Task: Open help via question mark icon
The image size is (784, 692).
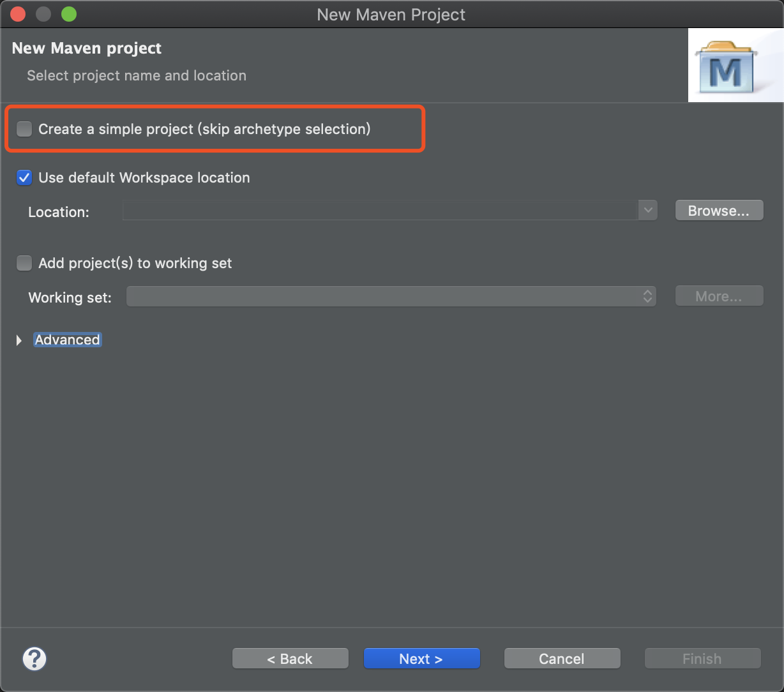Action: coord(34,659)
